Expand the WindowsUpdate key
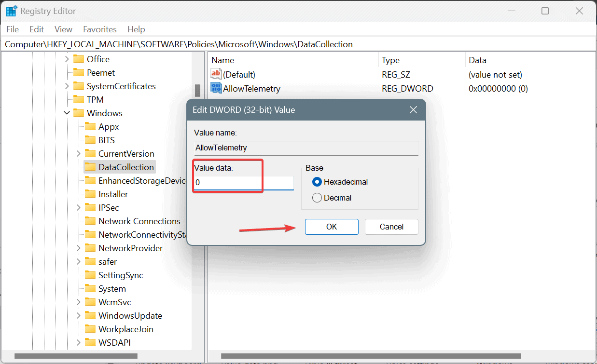Screen dimensions: 597x364 (x=78, y=315)
